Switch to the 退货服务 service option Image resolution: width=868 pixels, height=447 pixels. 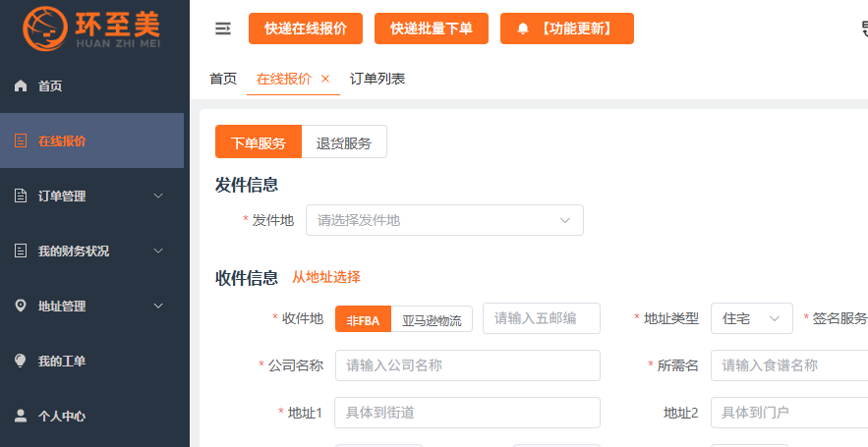(344, 142)
